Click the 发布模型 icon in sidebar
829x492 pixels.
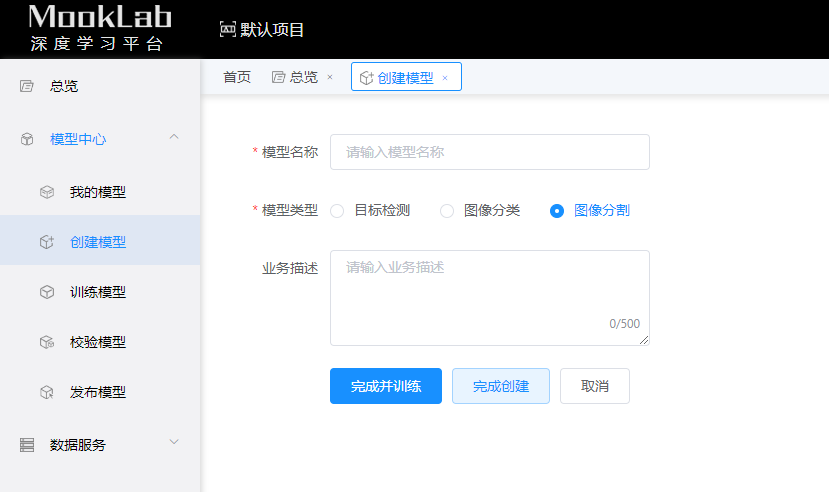pyautogui.click(x=46, y=392)
